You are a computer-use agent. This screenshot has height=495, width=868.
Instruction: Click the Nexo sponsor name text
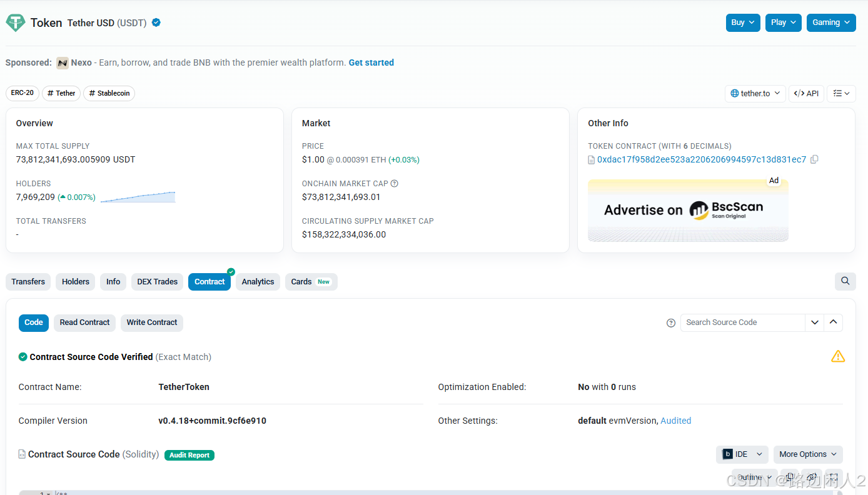[x=81, y=62]
